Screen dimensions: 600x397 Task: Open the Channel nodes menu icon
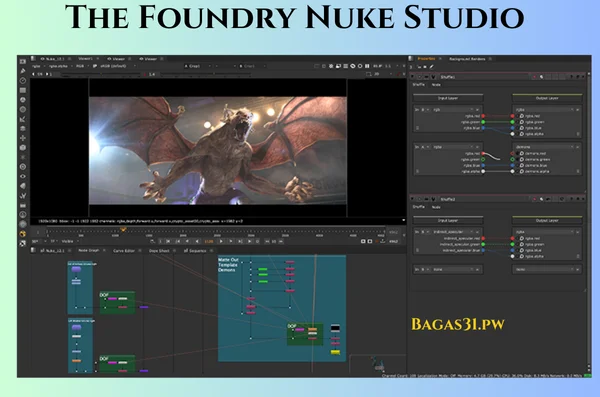(23, 90)
